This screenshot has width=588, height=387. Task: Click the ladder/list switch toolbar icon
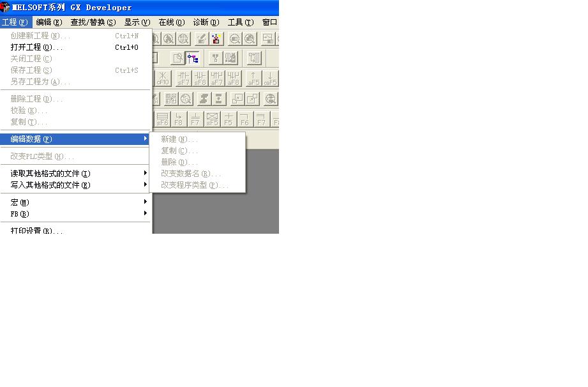coord(254,58)
